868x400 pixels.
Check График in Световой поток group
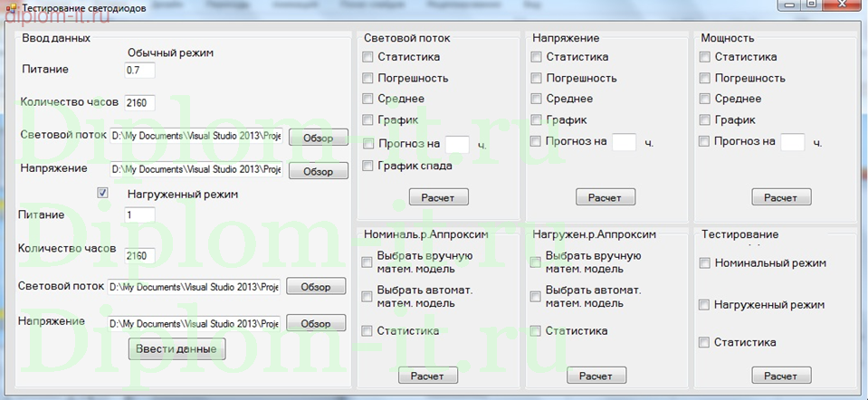pos(367,119)
